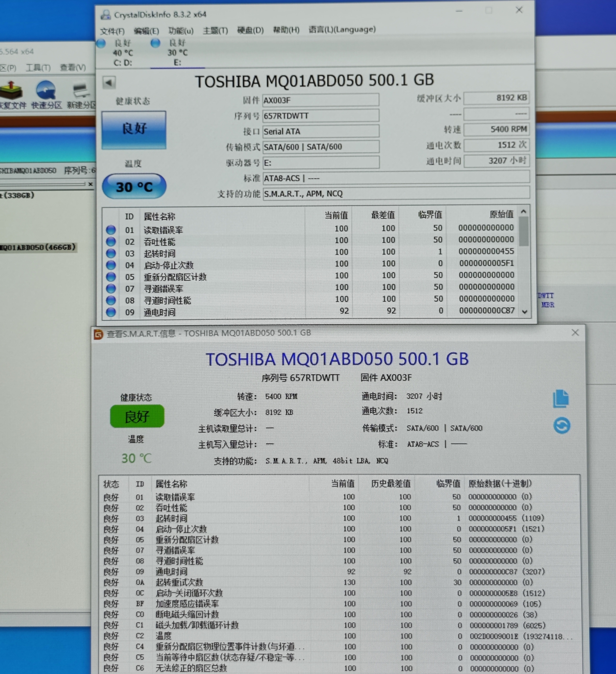Close the 查看S.M.A.R.T.信息 dialog
The image size is (616, 674).
pos(575,332)
